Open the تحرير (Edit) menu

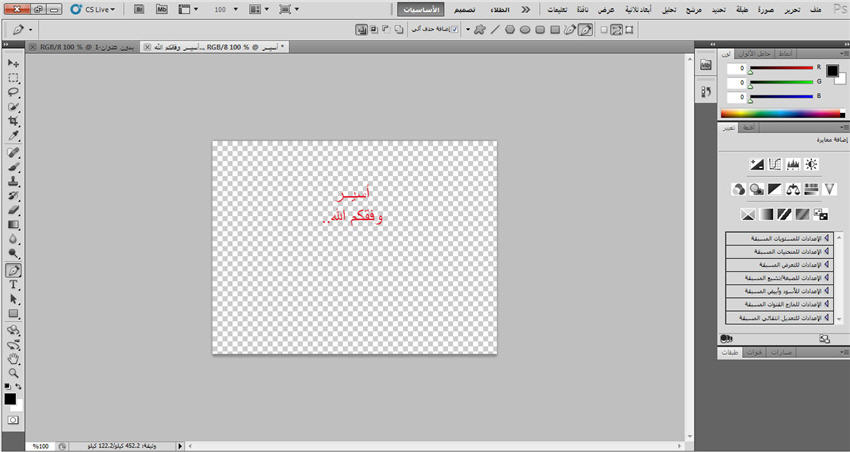792,10
